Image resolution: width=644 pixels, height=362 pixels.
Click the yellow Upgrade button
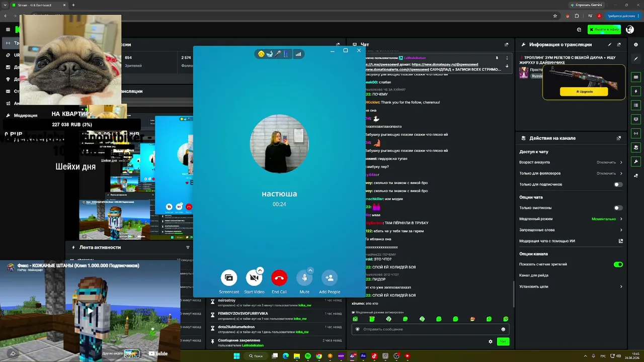click(x=584, y=92)
